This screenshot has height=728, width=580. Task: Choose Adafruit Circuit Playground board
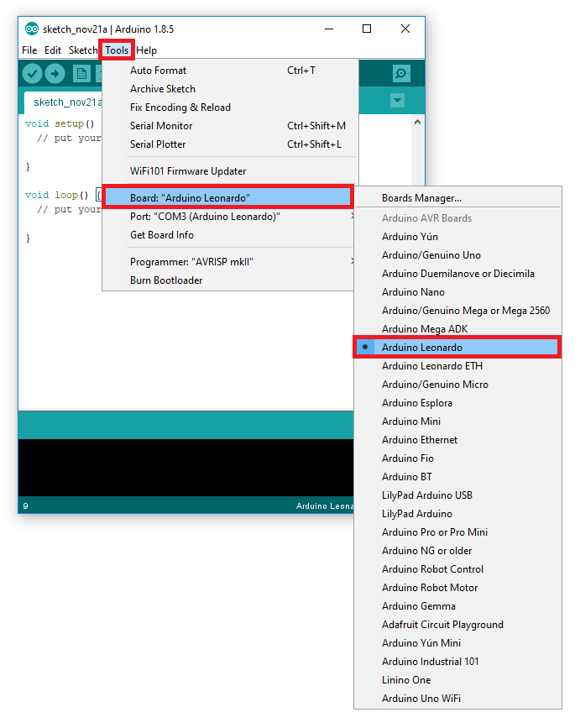pos(457,625)
